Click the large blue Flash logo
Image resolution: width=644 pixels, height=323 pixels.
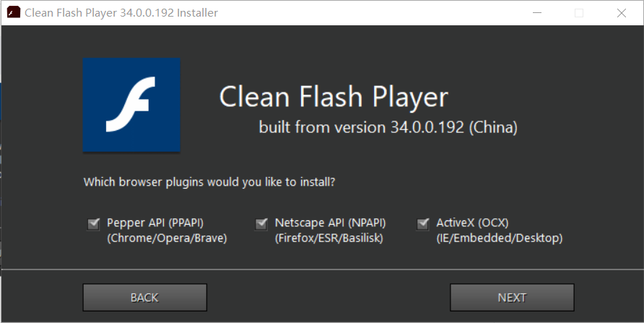(x=131, y=105)
